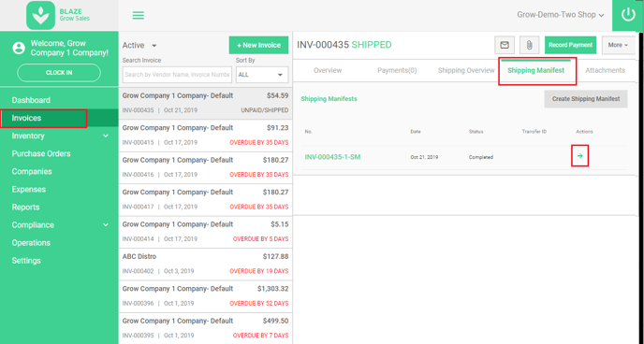
Task: Select invoice INV-000416 in the list
Action: [x=205, y=167]
